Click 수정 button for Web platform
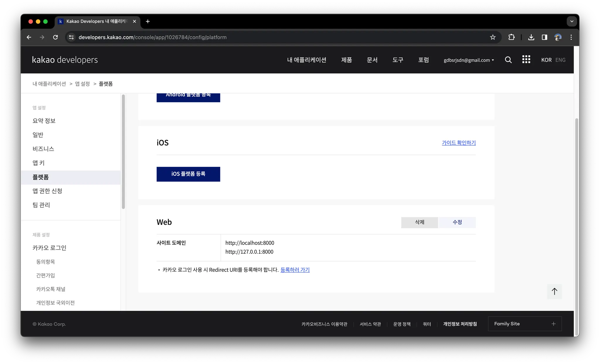The image size is (600, 364). 457,222
